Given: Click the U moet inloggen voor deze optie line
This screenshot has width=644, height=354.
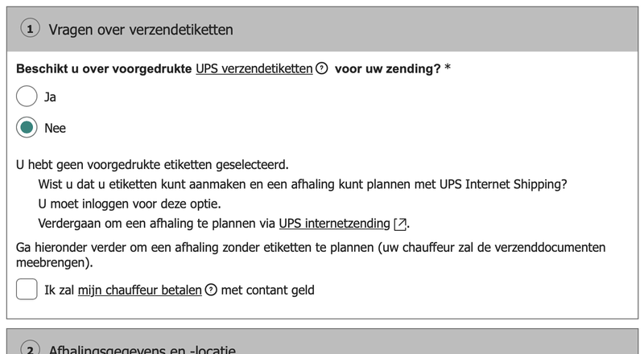Looking at the screenshot, I should click(x=130, y=204).
